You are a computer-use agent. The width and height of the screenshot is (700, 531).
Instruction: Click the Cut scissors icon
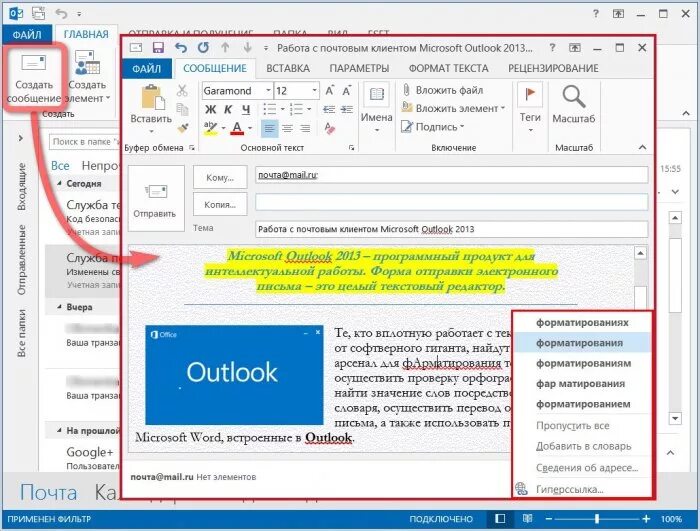click(x=182, y=91)
